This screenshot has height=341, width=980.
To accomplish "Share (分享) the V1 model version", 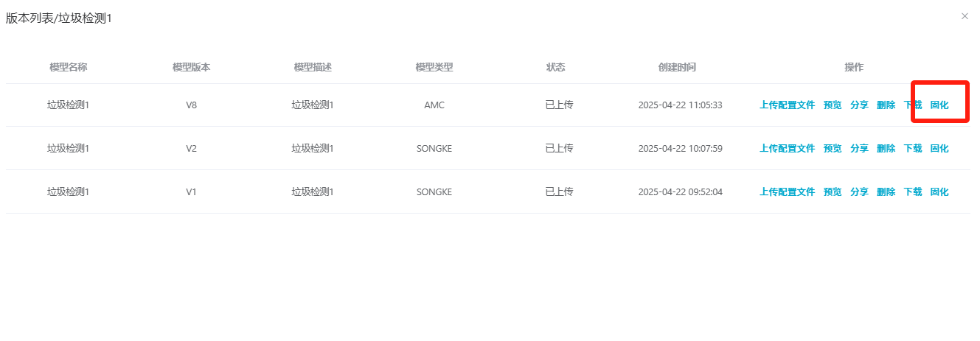I will (859, 192).
